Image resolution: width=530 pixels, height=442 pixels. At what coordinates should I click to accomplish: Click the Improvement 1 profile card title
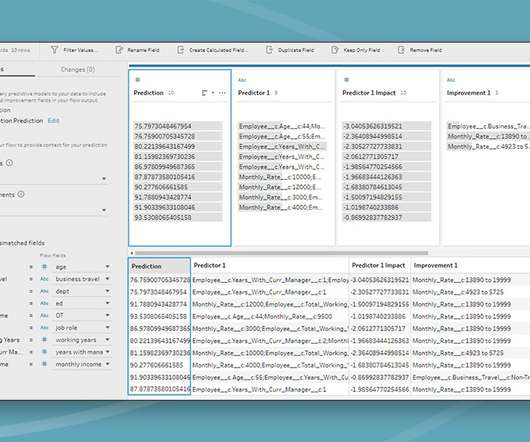468,93
